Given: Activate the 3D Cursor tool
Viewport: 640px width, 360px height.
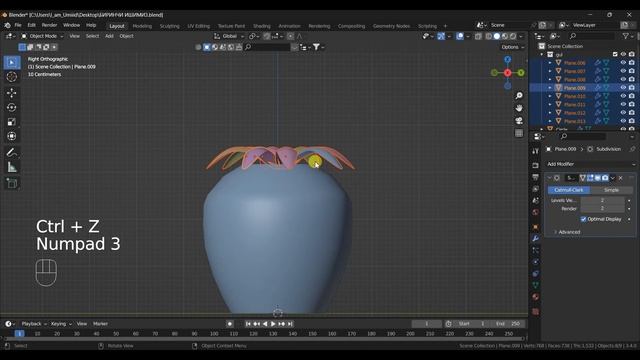Looking at the screenshot, I should click(x=12, y=77).
